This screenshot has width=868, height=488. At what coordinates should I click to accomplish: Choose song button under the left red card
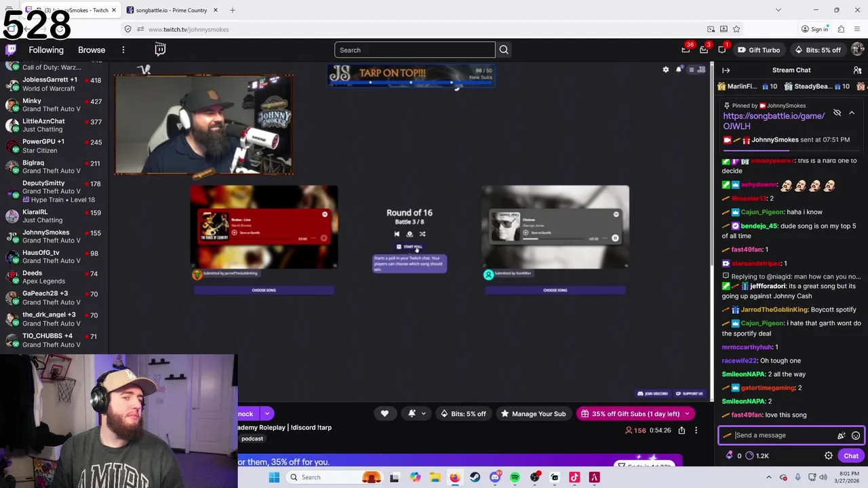point(264,290)
